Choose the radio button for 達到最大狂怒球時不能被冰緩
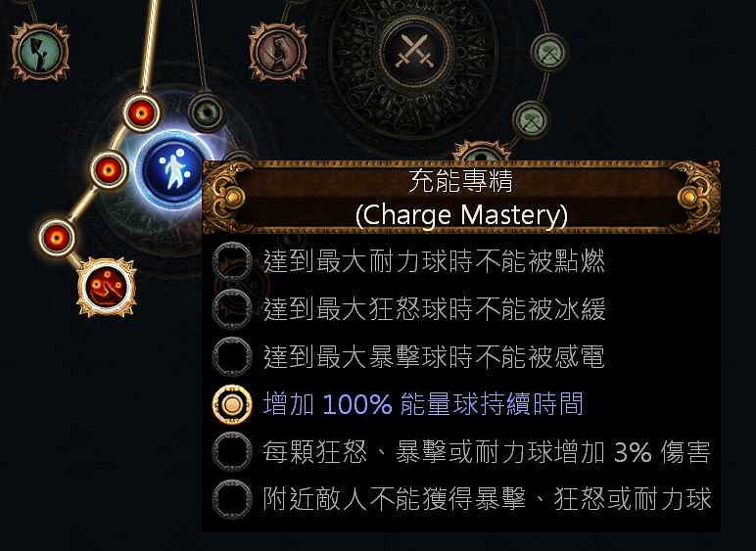The image size is (756, 551). 232,309
